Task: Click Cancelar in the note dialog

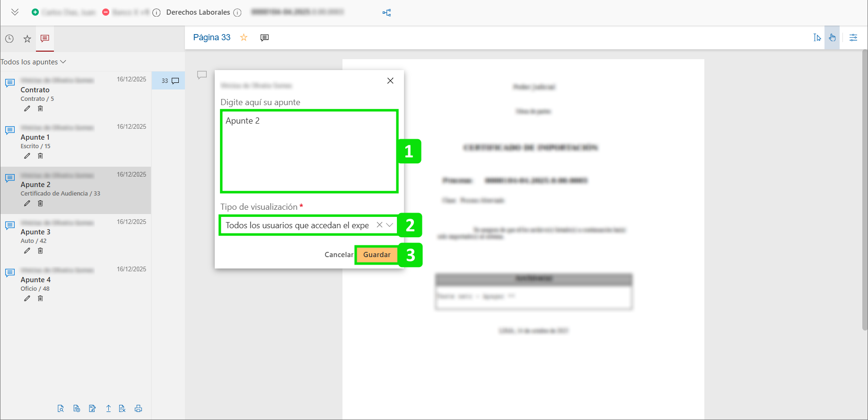Action: pos(339,255)
